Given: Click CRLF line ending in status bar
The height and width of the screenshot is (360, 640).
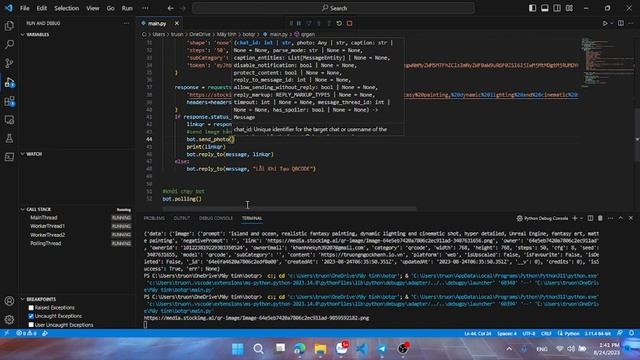Looking at the screenshot, I should 546,333.
